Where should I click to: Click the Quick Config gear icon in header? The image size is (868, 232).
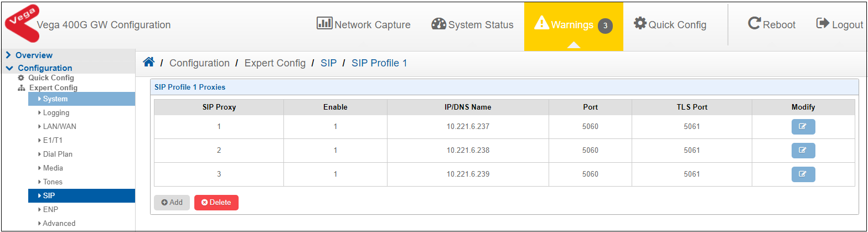[x=640, y=23]
